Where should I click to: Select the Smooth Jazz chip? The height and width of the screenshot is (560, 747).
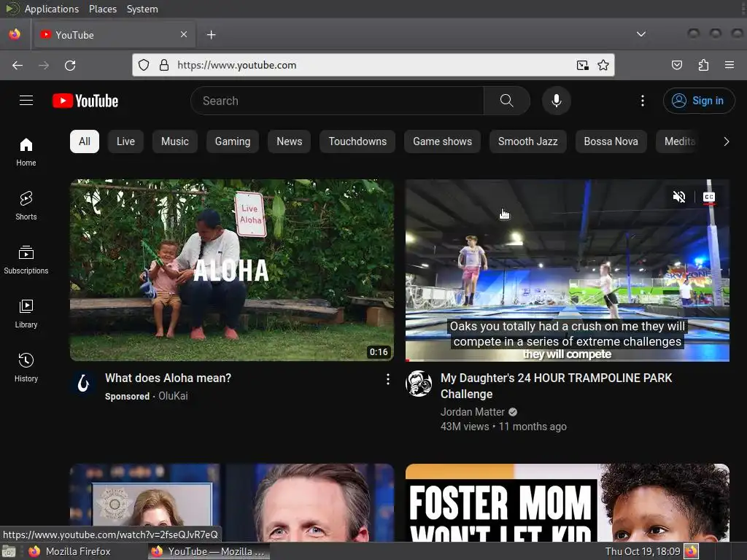(x=528, y=141)
